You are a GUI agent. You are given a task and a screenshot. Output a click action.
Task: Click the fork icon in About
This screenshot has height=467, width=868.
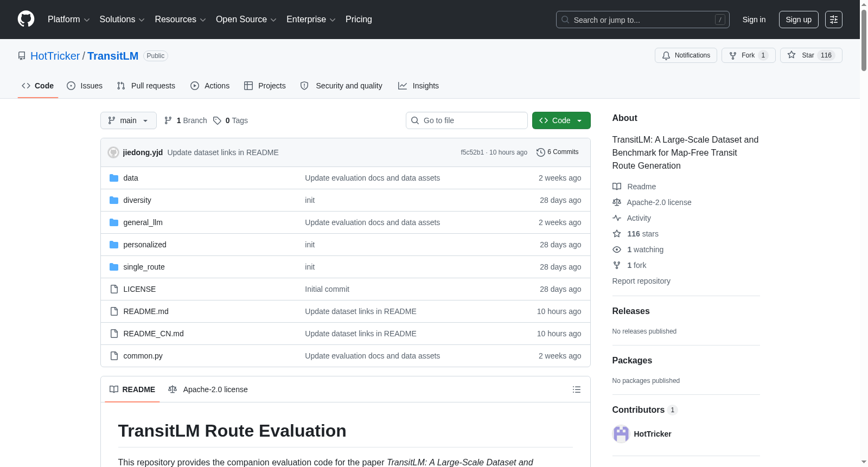tap(617, 265)
